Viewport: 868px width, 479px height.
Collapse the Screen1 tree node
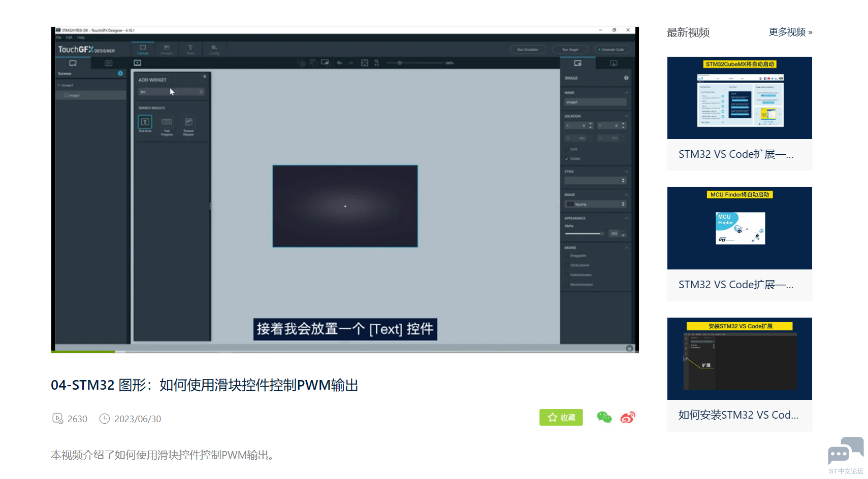[x=59, y=85]
